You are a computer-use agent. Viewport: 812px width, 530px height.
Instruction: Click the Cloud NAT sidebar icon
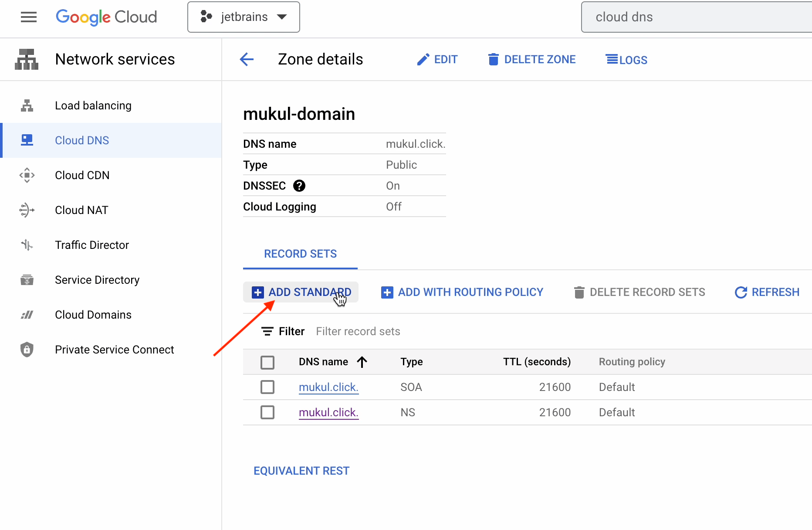[x=27, y=210]
